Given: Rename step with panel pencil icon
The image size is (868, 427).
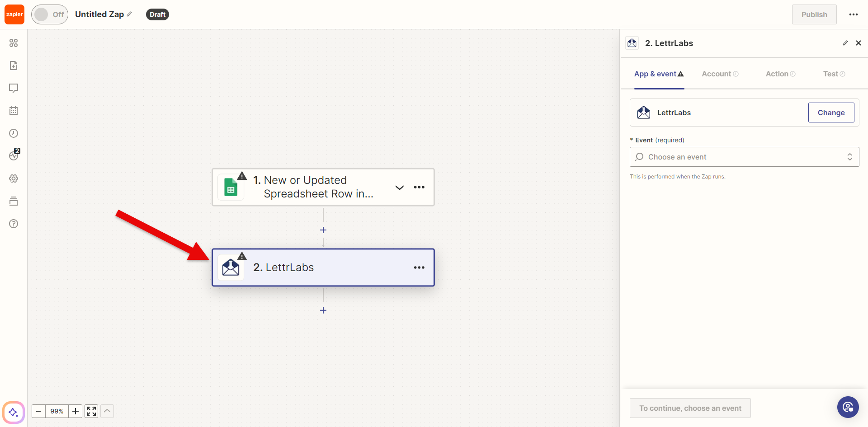Looking at the screenshot, I should click(x=845, y=43).
